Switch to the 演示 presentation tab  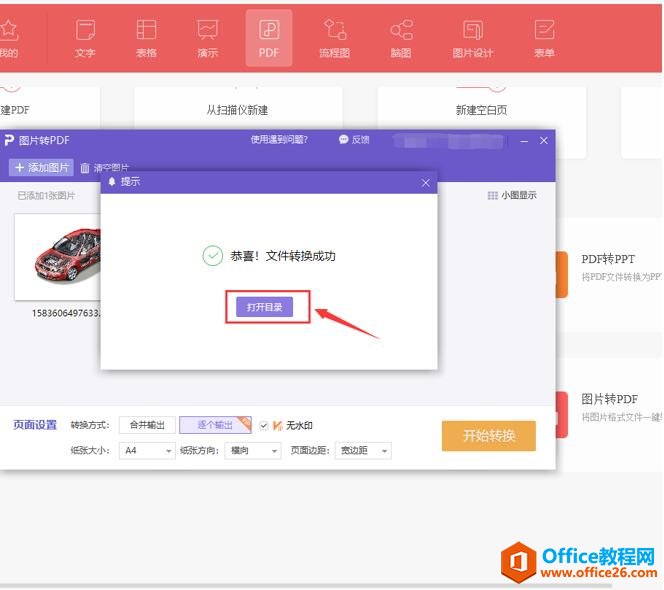[x=208, y=38]
